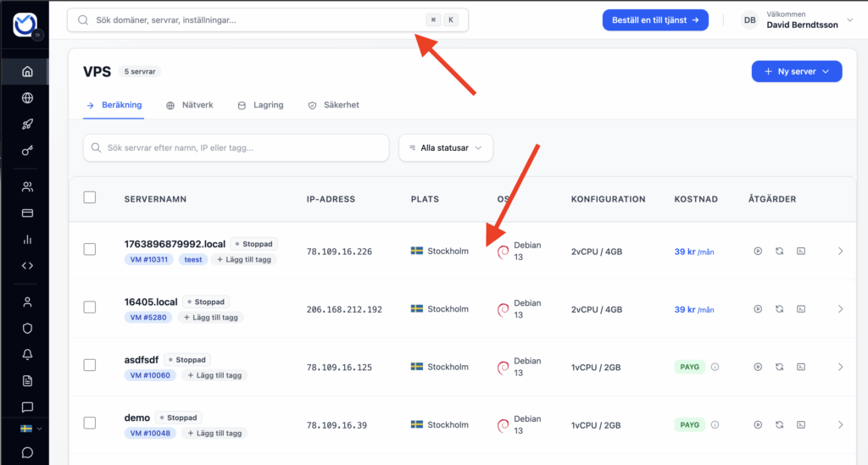Tick checkbox for 1763896879992.local server

[90, 250]
